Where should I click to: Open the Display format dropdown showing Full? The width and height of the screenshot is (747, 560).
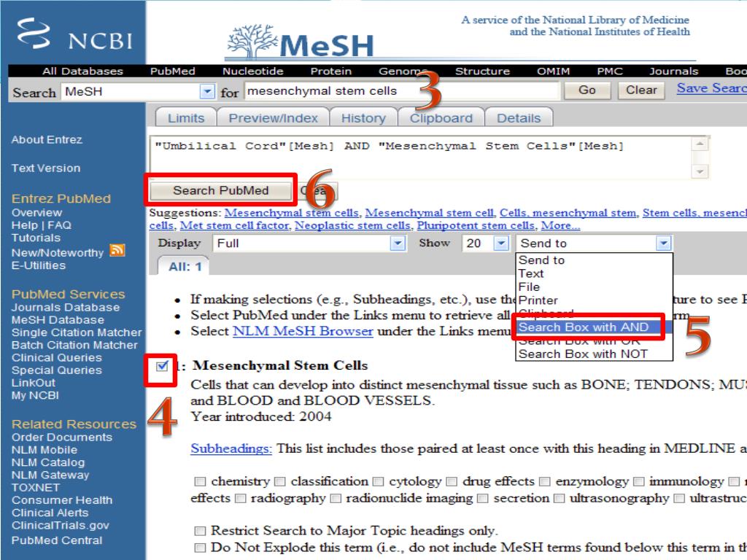coord(309,244)
